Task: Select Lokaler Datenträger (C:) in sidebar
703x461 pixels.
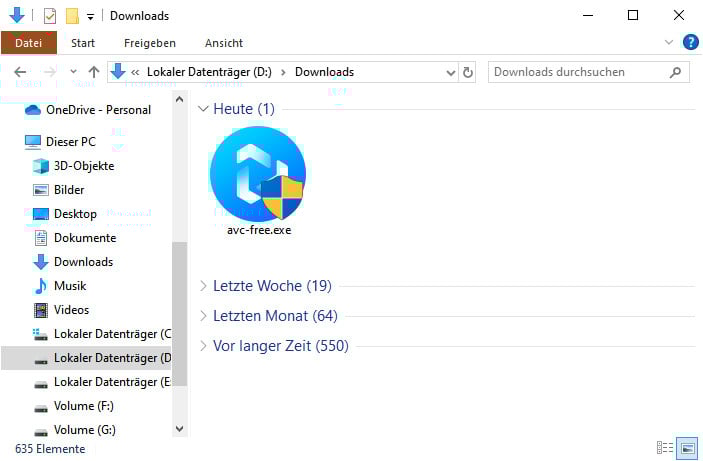Action: tap(113, 334)
